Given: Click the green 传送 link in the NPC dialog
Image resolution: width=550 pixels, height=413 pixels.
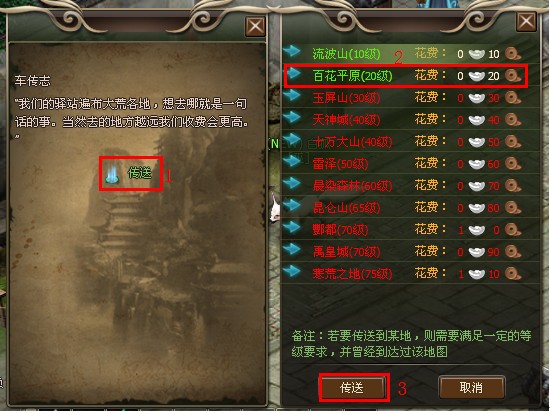Looking at the screenshot, I should (x=140, y=173).
